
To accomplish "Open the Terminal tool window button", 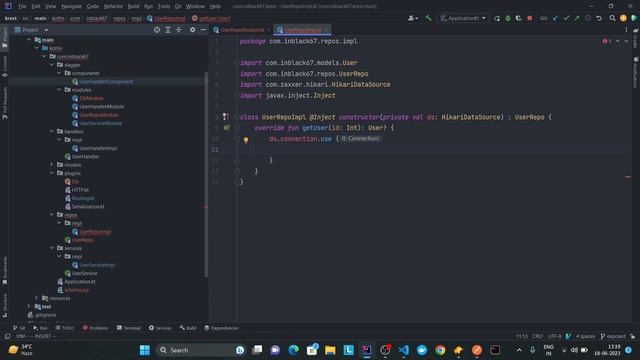I will (129, 328).
